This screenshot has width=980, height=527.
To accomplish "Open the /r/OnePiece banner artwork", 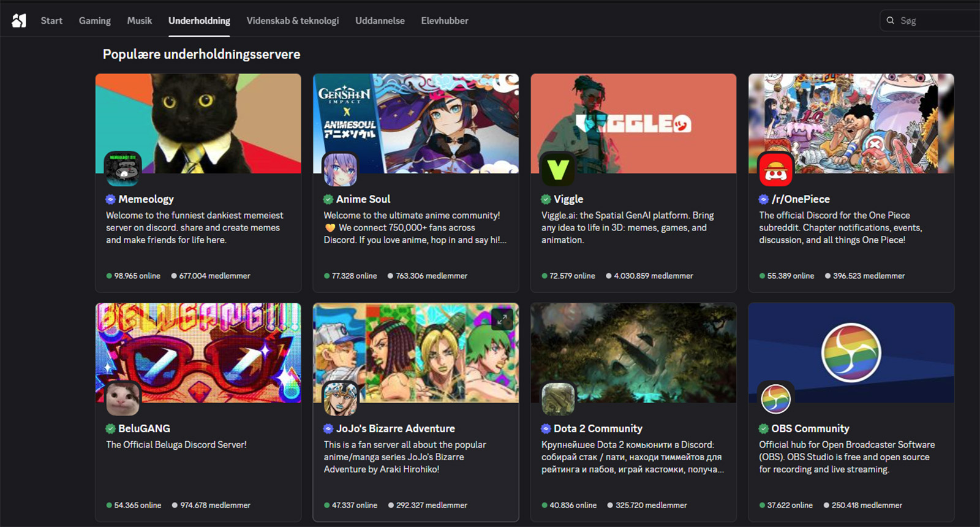I will click(x=851, y=123).
